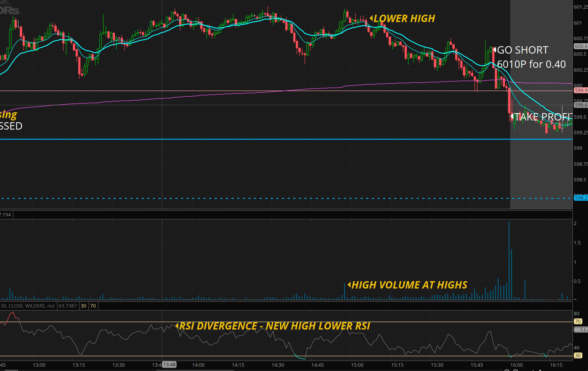
Task: Click the HIGH VOLUME AT HIGHS arrow marker
Action: (x=349, y=285)
